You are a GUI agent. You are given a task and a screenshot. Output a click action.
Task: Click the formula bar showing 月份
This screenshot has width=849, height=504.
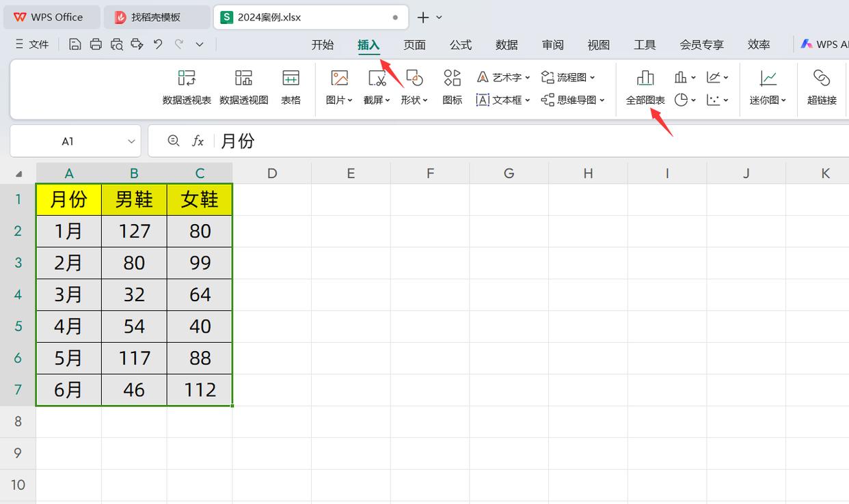point(533,141)
